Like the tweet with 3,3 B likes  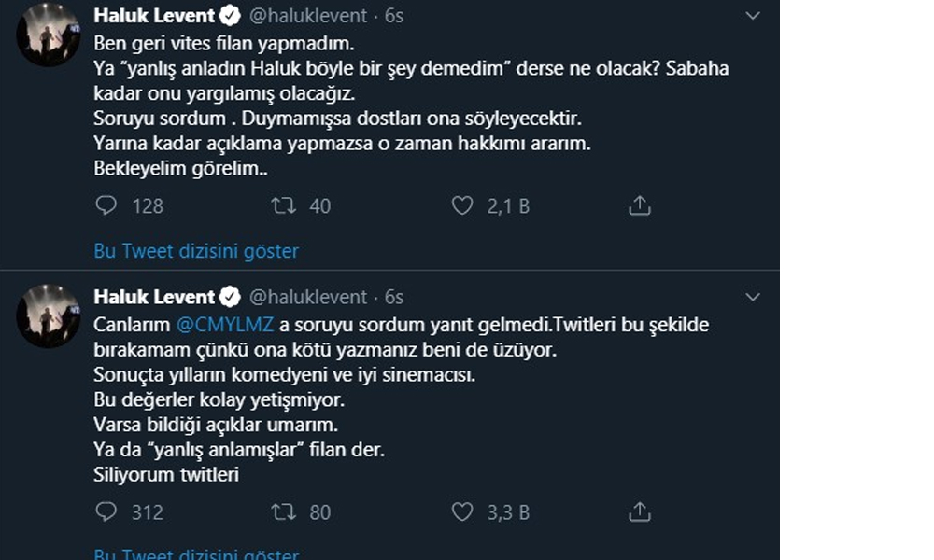coord(462,511)
